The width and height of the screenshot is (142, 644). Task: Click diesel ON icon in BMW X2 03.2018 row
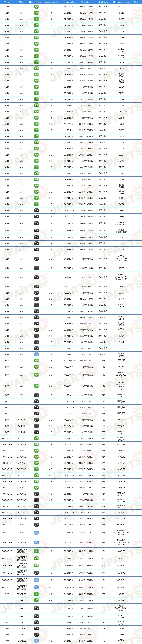click(36, 432)
